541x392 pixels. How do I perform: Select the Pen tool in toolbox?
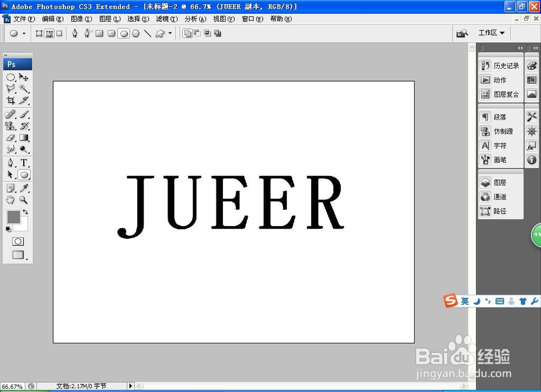coord(10,163)
